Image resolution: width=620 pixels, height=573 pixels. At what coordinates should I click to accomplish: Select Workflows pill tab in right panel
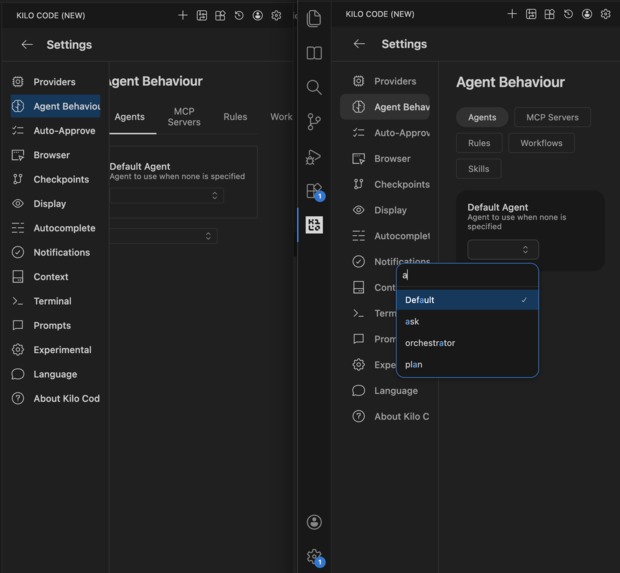coord(541,143)
